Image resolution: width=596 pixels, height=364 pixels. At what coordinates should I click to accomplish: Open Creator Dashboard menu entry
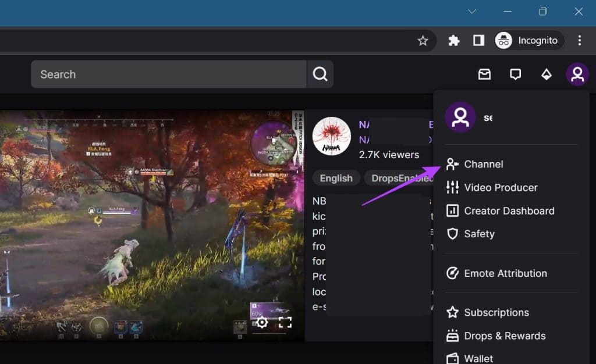(x=508, y=210)
